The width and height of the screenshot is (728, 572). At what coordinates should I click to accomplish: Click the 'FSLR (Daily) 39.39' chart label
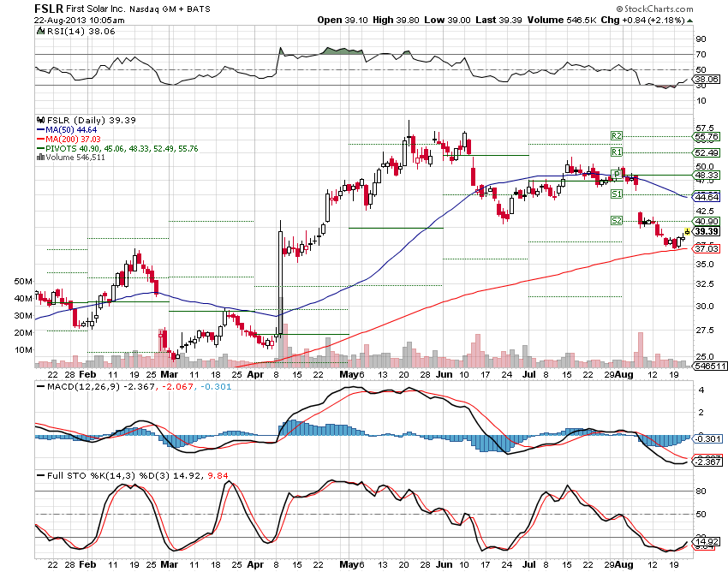pyautogui.click(x=92, y=120)
